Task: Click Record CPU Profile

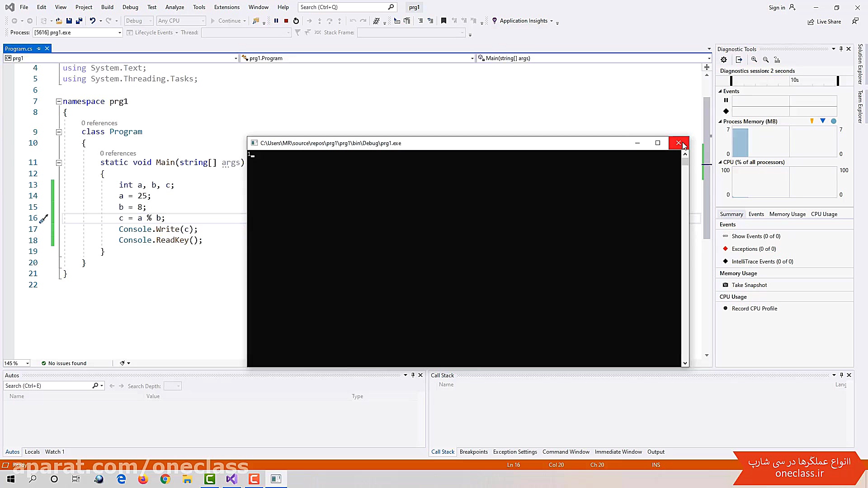Action: [x=755, y=309]
